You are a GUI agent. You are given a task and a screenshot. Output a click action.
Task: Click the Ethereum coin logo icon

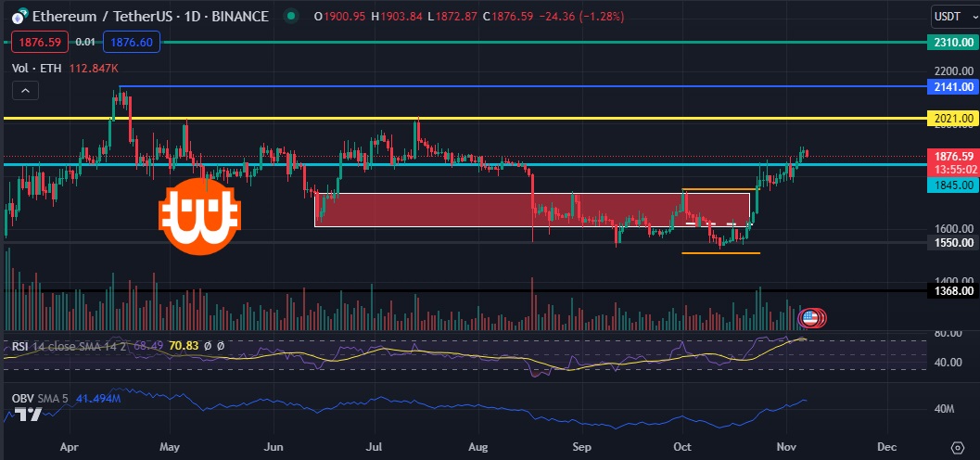pyautogui.click(x=20, y=16)
